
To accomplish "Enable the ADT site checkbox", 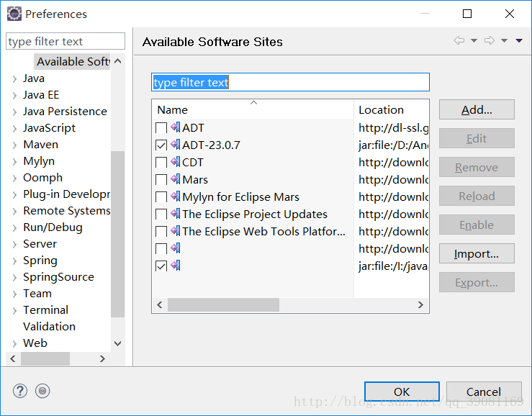I will point(161,128).
